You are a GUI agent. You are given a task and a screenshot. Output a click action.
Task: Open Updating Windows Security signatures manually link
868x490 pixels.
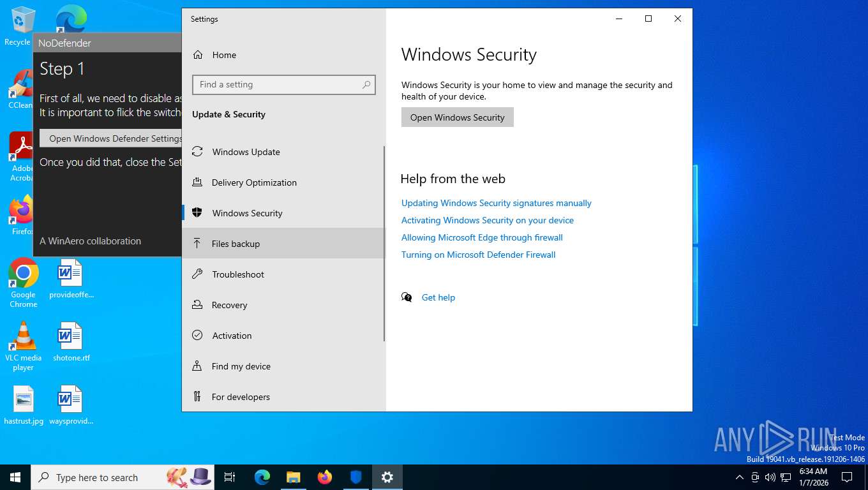(497, 203)
